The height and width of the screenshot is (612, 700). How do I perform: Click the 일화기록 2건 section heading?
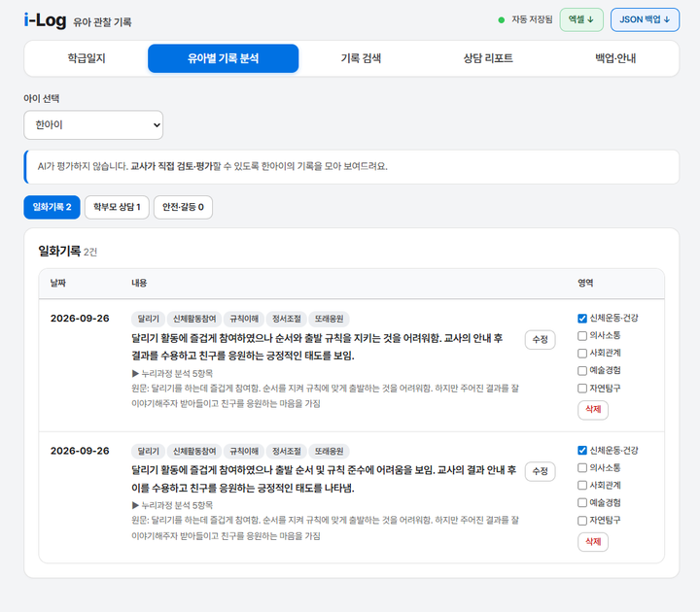click(67, 252)
